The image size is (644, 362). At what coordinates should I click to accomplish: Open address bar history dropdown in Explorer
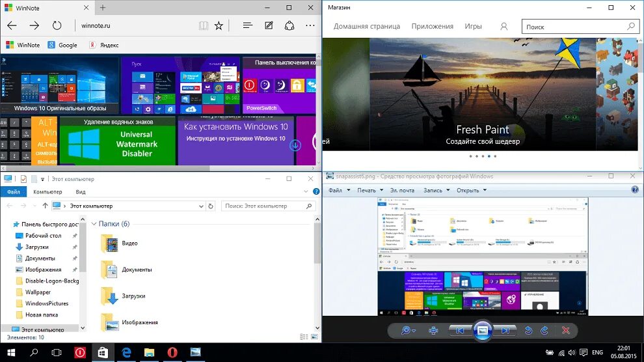[x=201, y=206]
